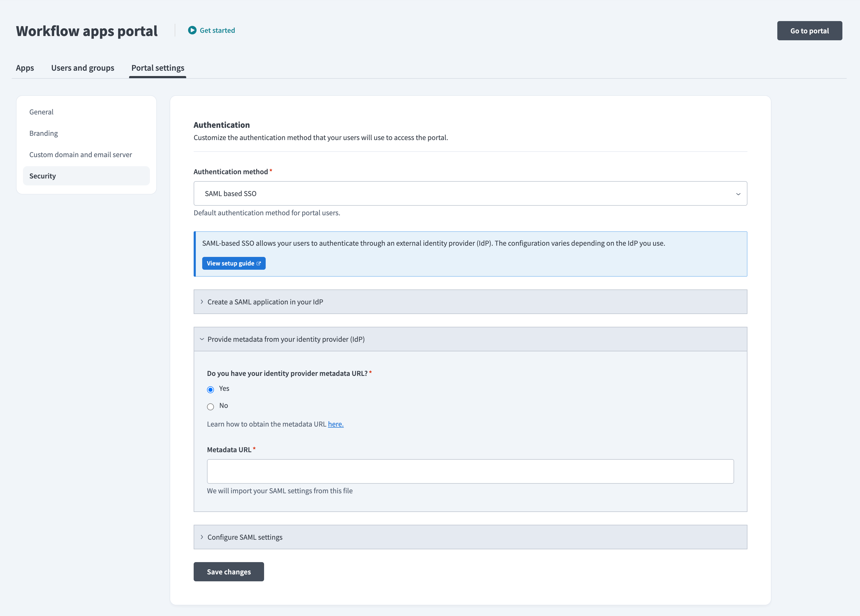Open the Authentication method dropdown
860x616 pixels.
(470, 193)
